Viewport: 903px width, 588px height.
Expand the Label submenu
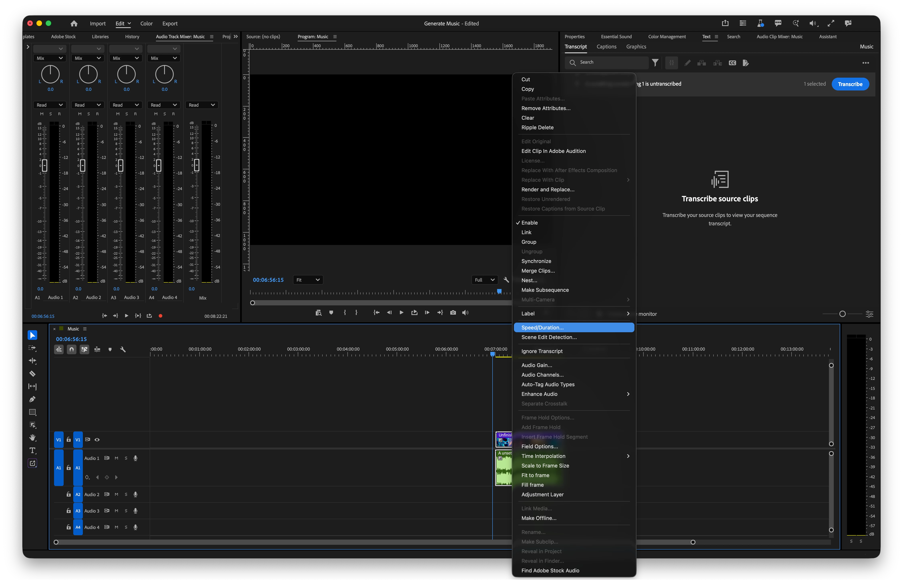[x=628, y=313]
